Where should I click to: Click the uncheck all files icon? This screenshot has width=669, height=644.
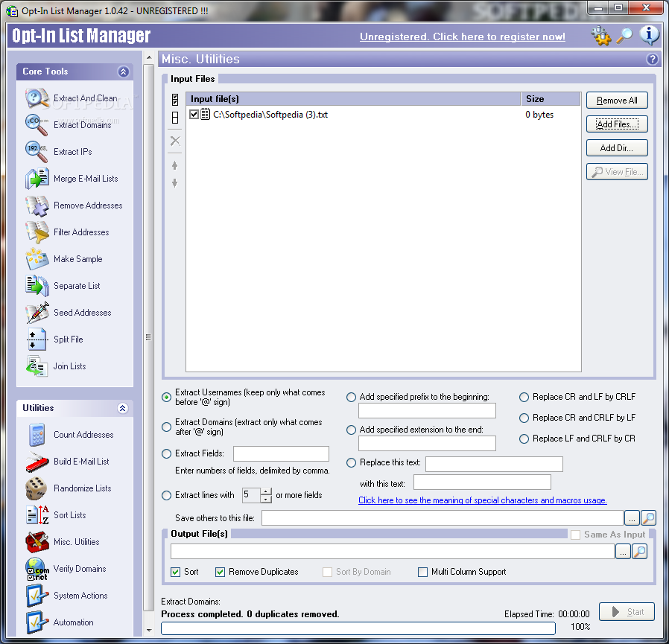click(175, 118)
